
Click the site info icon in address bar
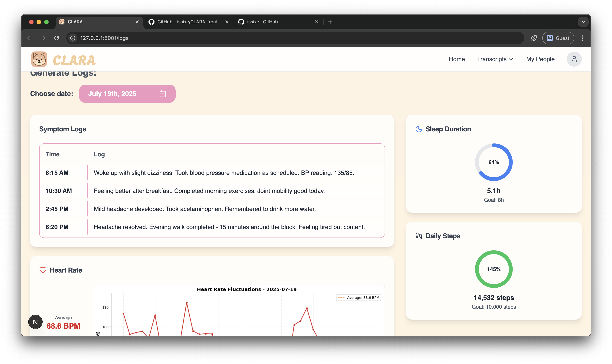coord(73,38)
